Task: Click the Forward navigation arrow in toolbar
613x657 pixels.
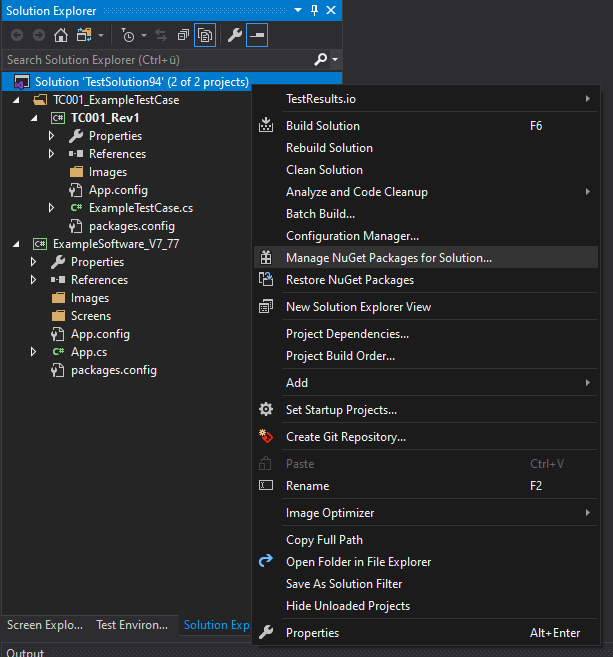Action: (39, 35)
